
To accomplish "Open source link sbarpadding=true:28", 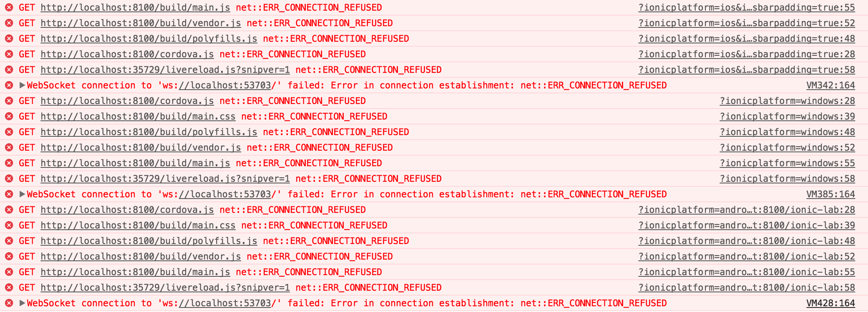I will [747, 54].
